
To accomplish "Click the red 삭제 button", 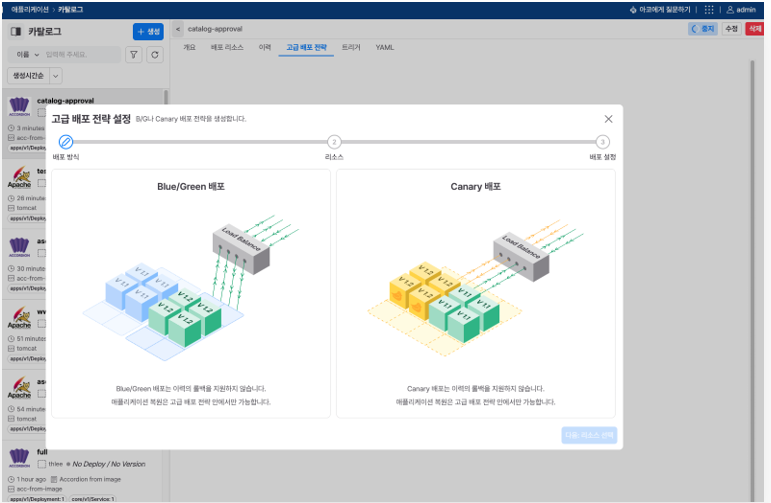I will click(x=755, y=29).
